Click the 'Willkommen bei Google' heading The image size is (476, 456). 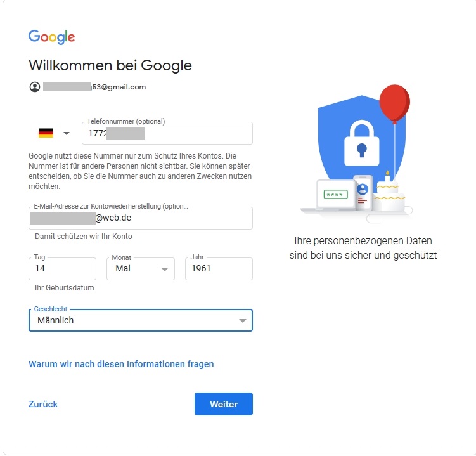pos(110,65)
